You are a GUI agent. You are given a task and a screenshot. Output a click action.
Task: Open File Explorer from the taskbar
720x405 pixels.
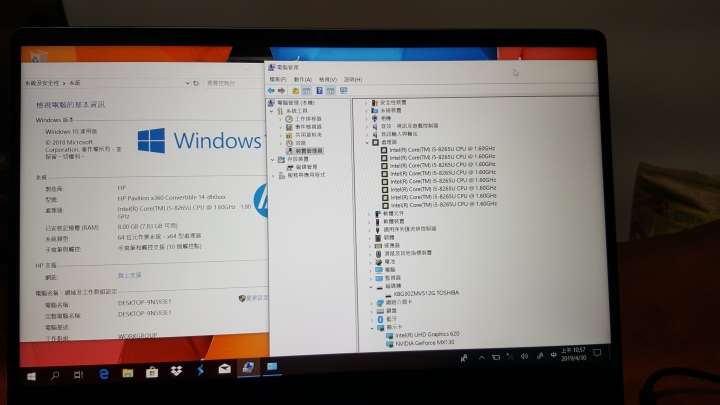click(x=128, y=373)
